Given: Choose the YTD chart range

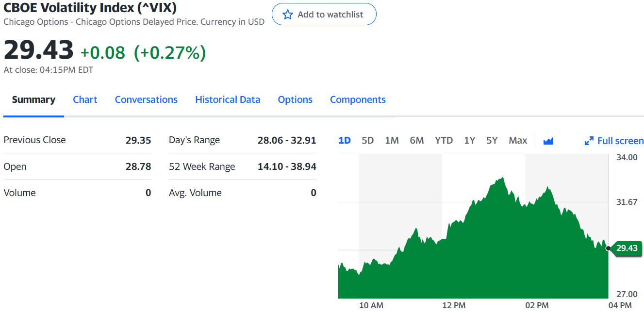Looking at the screenshot, I should 444,140.
